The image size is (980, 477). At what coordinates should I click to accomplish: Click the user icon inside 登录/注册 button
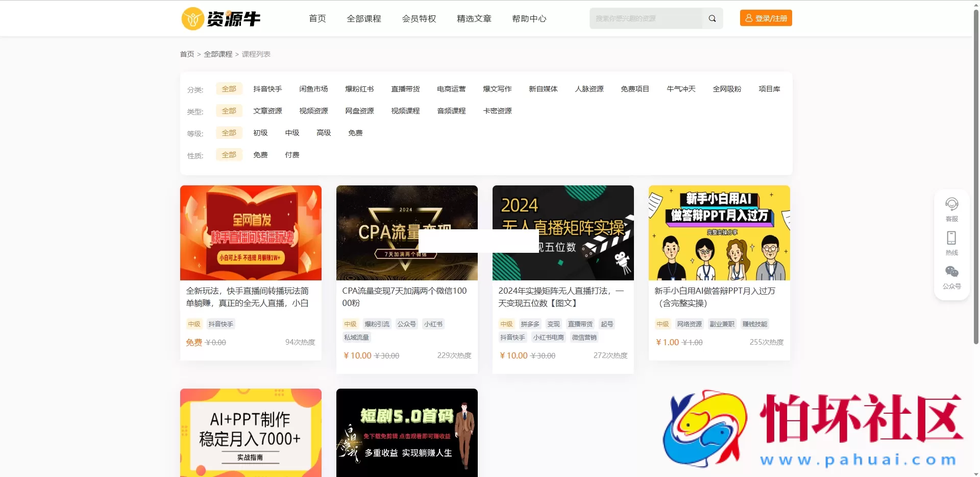[x=749, y=17]
